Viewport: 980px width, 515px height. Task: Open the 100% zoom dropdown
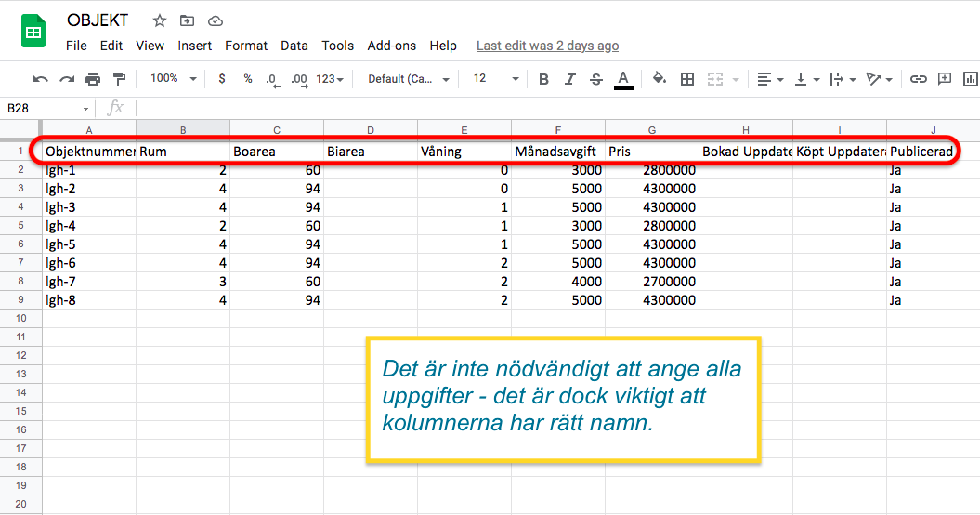click(174, 79)
